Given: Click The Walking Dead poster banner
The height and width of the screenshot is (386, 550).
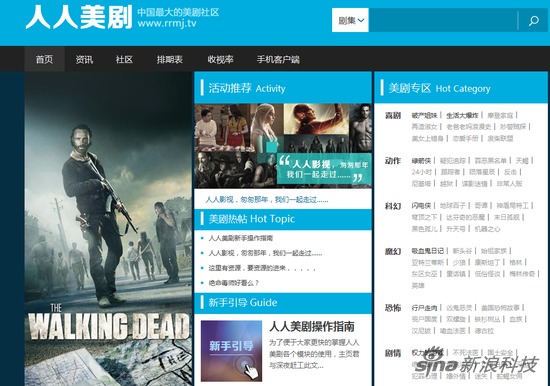Looking at the screenshot, I should (x=108, y=229).
